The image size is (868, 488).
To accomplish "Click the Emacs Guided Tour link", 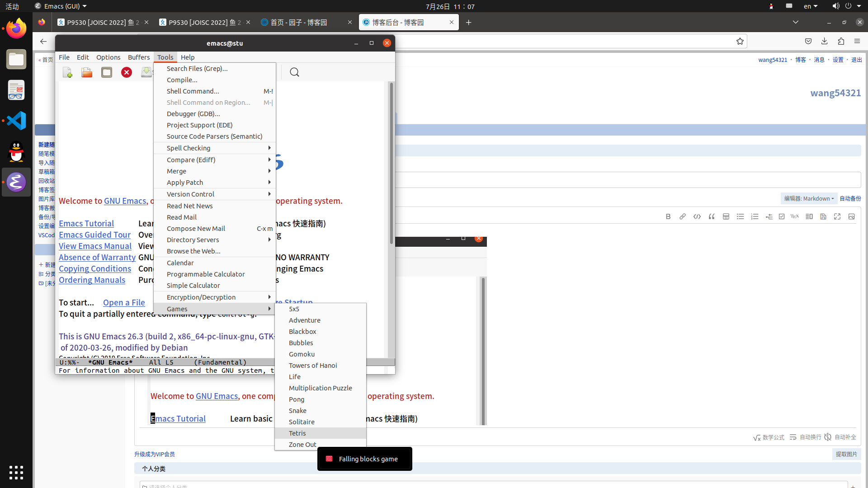I will tap(94, 235).
